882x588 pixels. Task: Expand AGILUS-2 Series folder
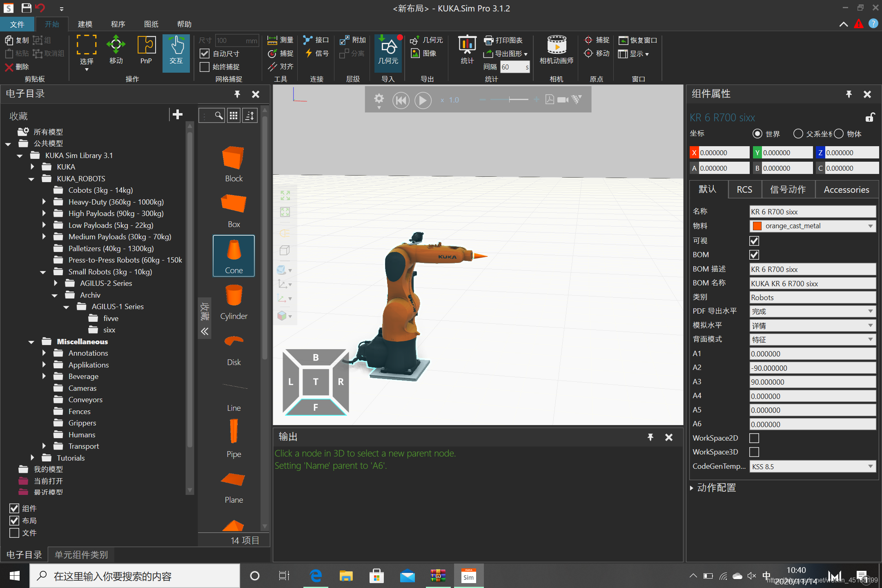pyautogui.click(x=56, y=283)
